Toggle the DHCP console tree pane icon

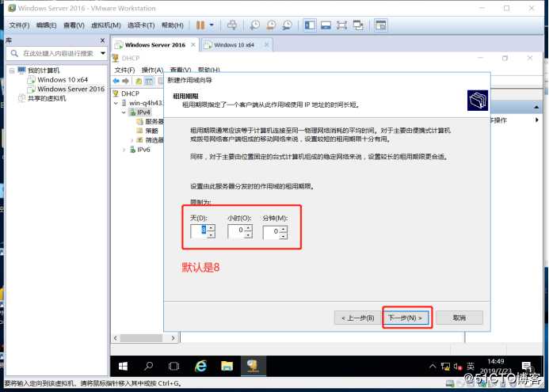[149, 82]
